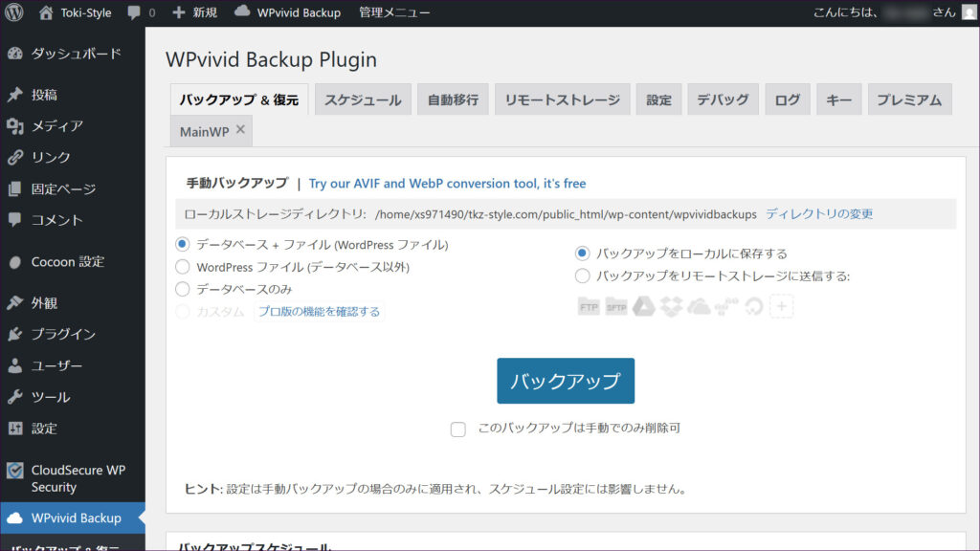This screenshot has height=551, width=980.
Task: Select the OneDrive cloud storage icon
Action: click(700, 307)
